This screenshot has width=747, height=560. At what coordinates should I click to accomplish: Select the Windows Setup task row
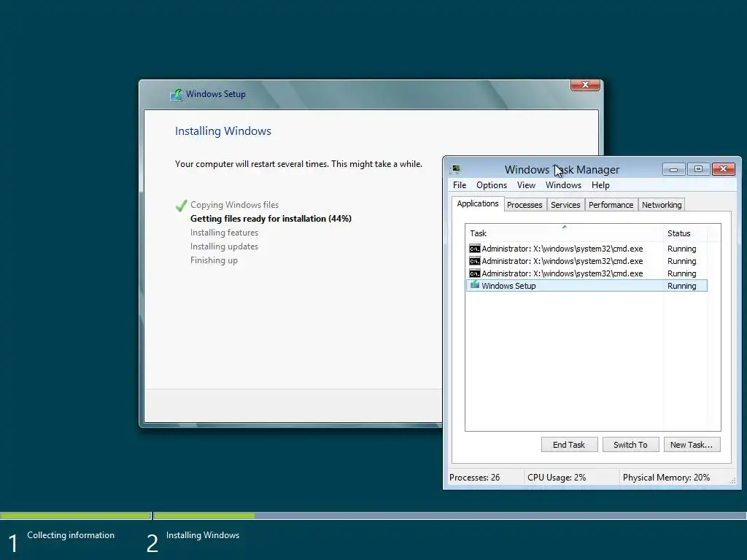click(587, 286)
